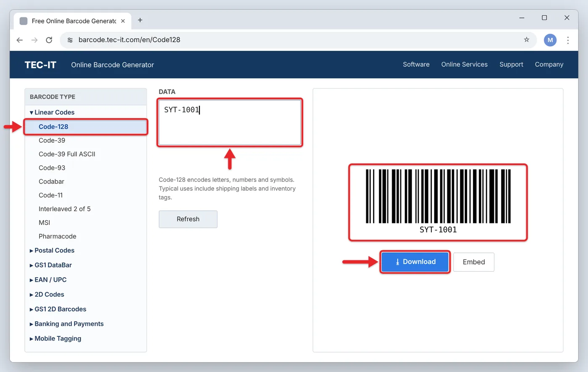Viewport: 588px width, 372px height.
Task: Go forward to the next page
Action: [x=34, y=40]
